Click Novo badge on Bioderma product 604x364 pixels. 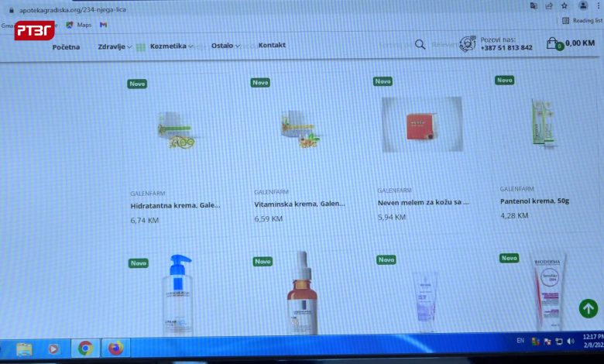click(509, 258)
